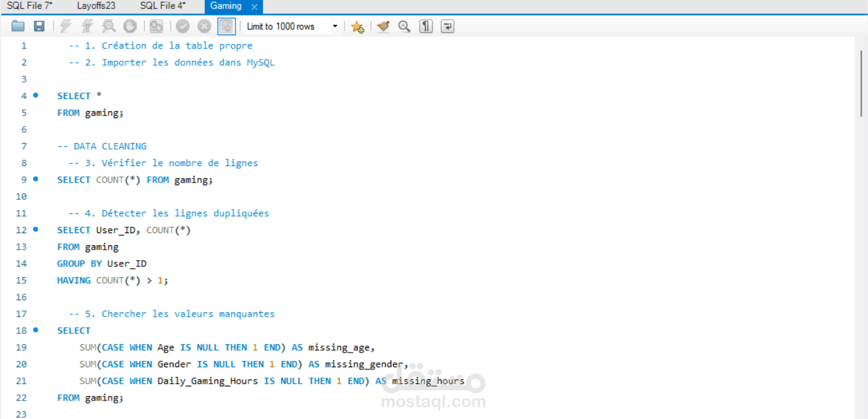Run Explain on the current statement (magnifier lightning)
The width and height of the screenshot is (868, 419).
[x=108, y=26]
